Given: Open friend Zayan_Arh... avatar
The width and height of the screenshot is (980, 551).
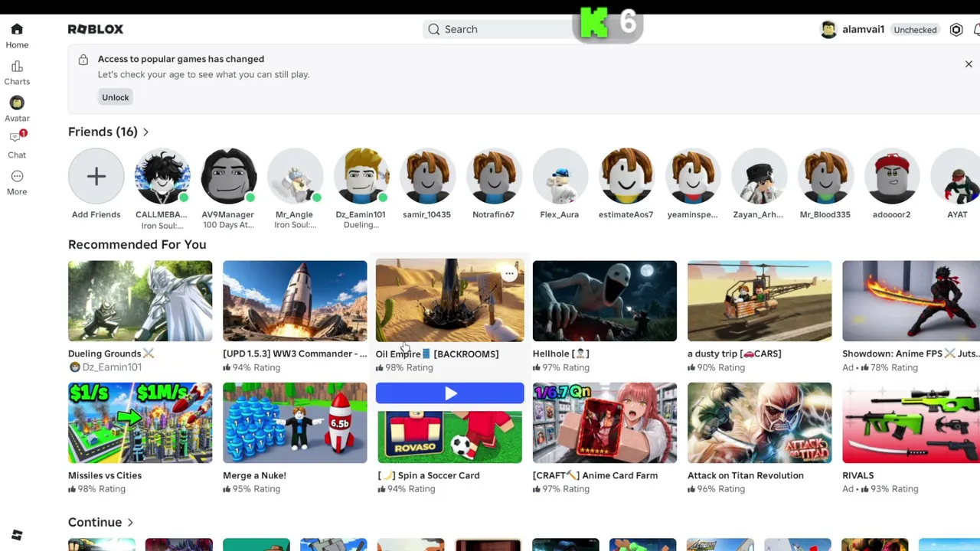Looking at the screenshot, I should point(759,177).
